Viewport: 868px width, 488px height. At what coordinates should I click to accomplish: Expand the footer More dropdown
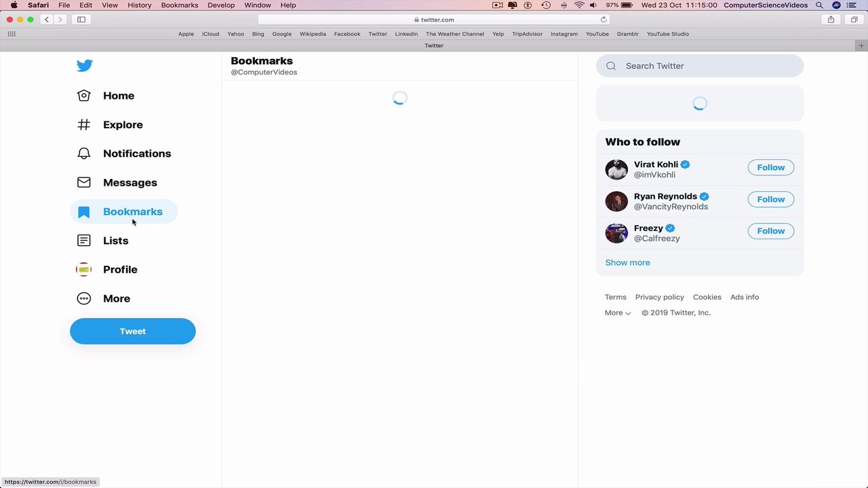618,312
